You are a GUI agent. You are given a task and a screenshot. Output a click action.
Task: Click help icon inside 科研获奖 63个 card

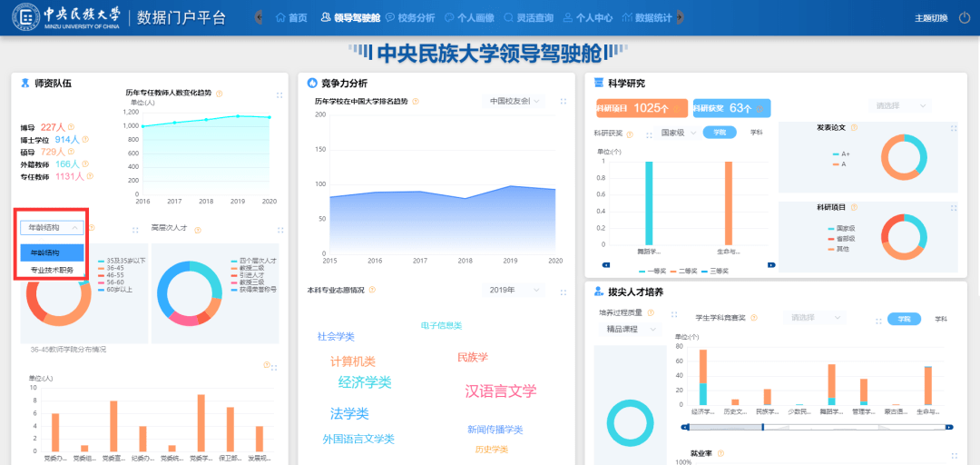tap(760, 108)
